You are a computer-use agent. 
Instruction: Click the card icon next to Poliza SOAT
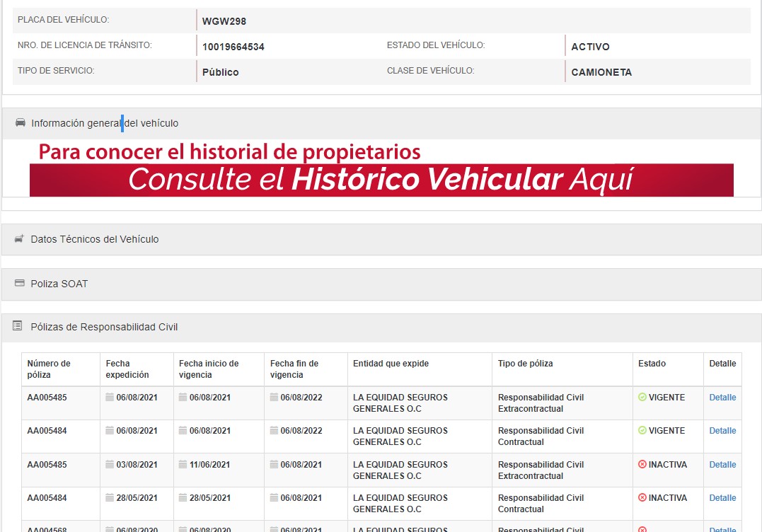pyautogui.click(x=19, y=283)
